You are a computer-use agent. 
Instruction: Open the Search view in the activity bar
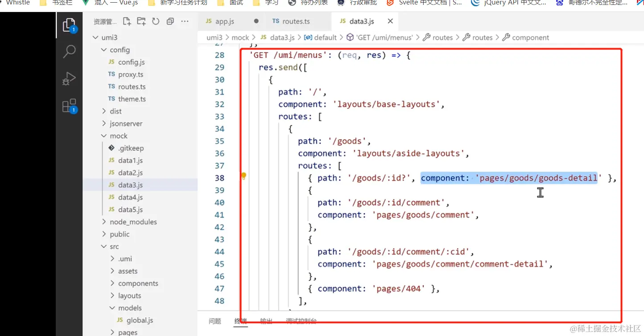point(69,51)
